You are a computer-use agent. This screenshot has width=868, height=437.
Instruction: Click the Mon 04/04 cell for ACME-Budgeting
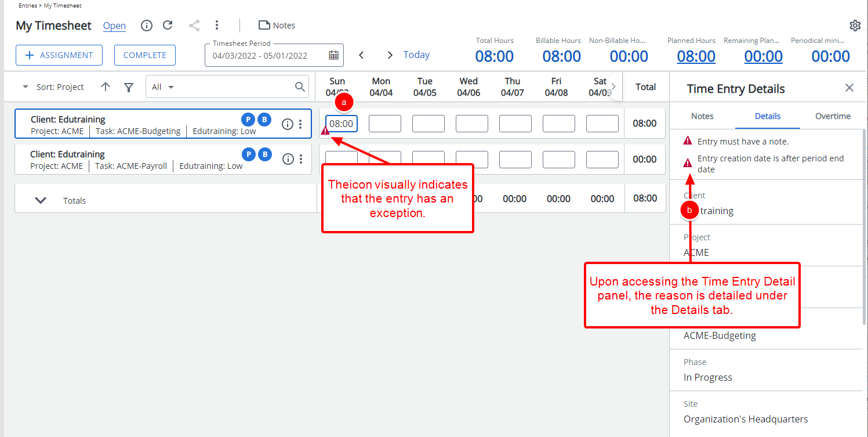coord(385,124)
